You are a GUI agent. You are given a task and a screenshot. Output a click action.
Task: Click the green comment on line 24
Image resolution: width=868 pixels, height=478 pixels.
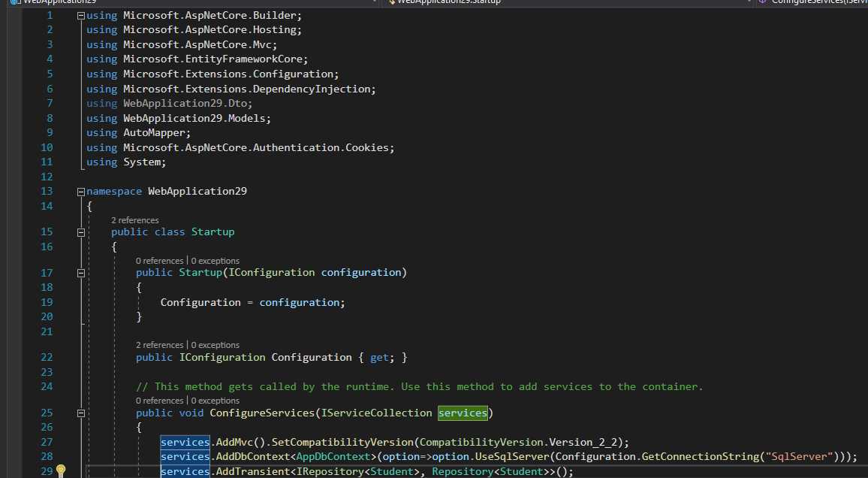click(x=420, y=386)
